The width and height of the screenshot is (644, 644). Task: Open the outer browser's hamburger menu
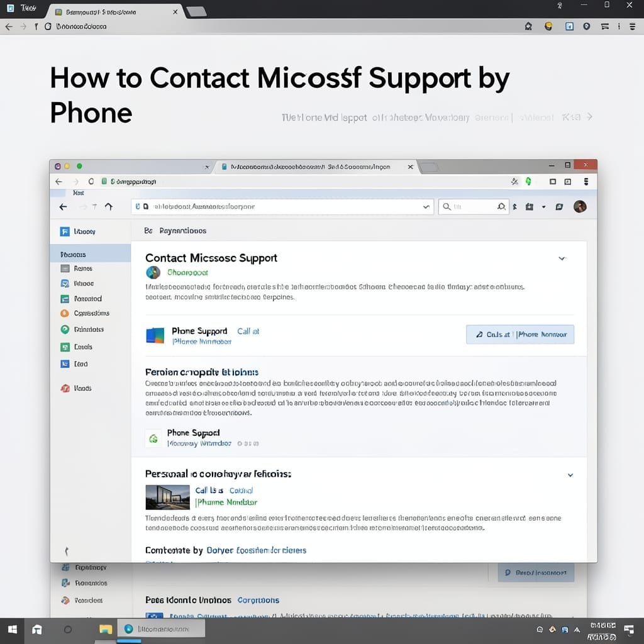click(633, 26)
